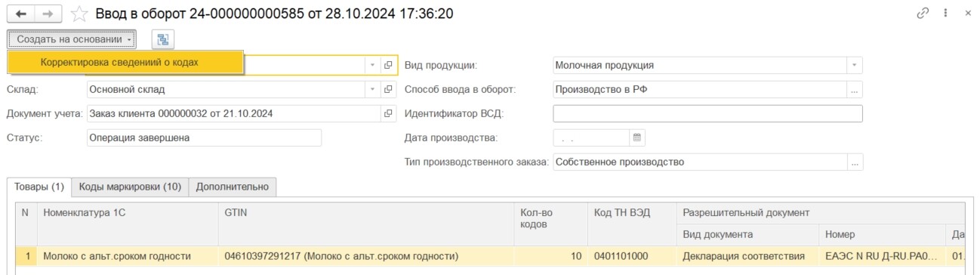
Task: Select Тип производственного заказа field
Action: pyautogui.click(x=699, y=162)
